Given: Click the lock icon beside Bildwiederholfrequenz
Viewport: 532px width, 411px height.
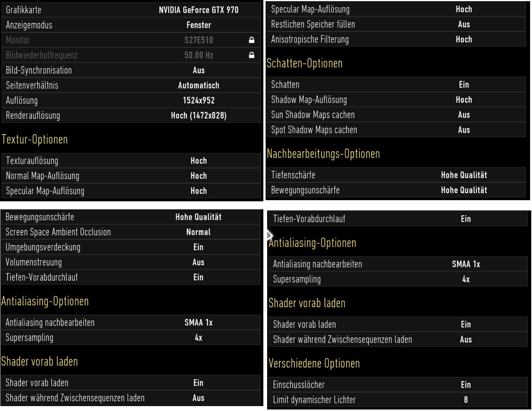Looking at the screenshot, I should pyautogui.click(x=251, y=55).
